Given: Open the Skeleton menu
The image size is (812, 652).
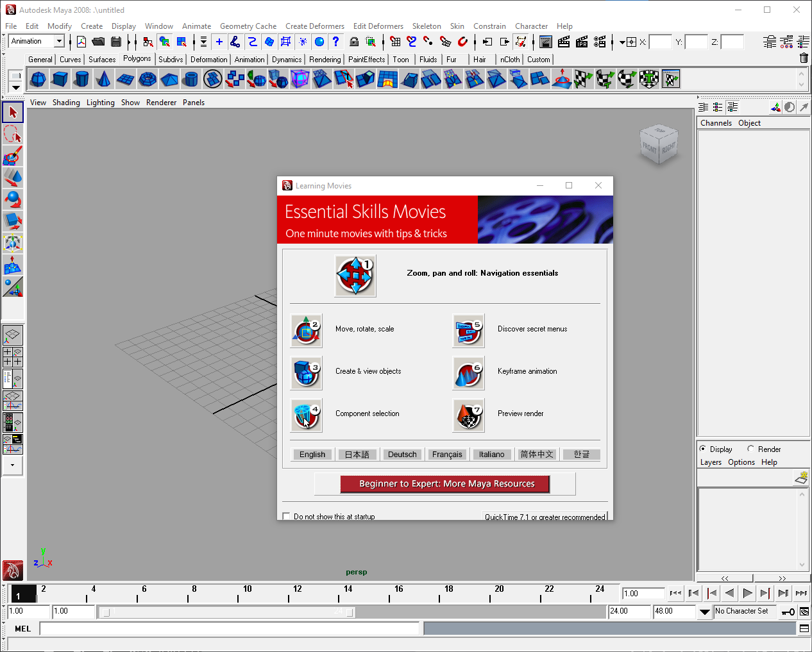Looking at the screenshot, I should pyautogui.click(x=427, y=26).
